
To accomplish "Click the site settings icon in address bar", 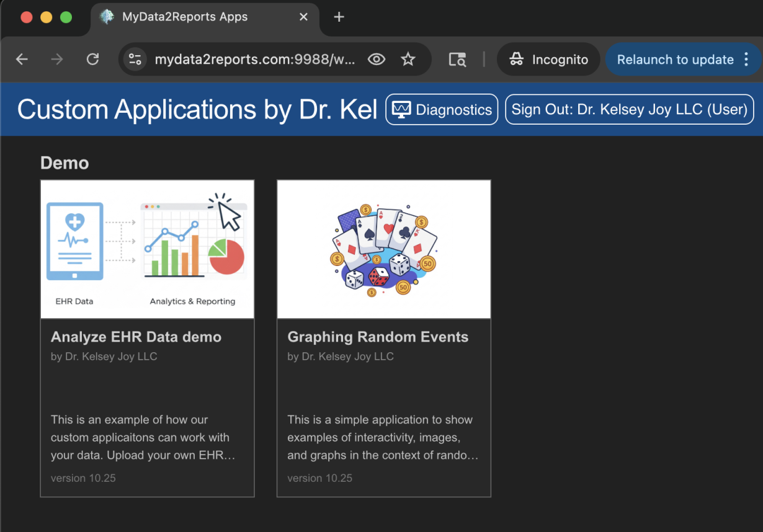I will tap(135, 60).
